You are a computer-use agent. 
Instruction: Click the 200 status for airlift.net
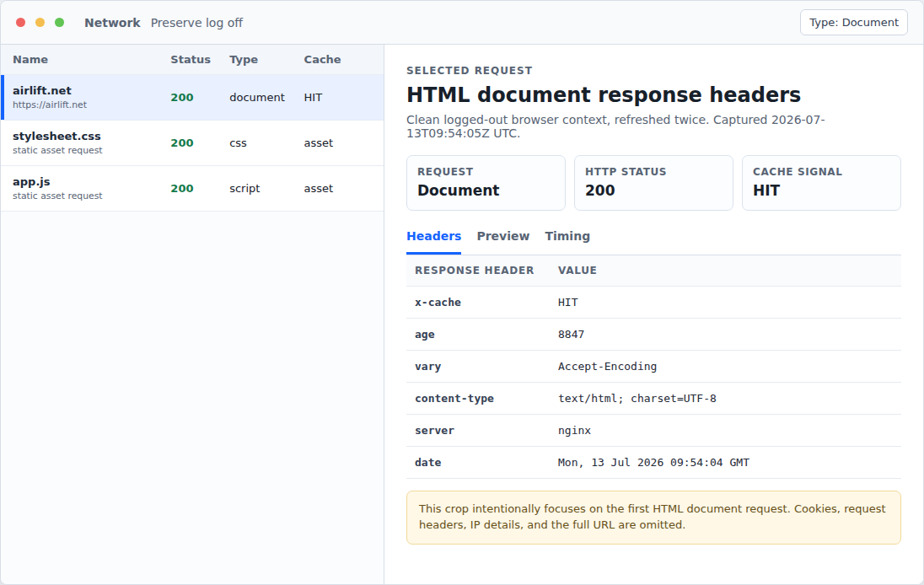click(182, 97)
